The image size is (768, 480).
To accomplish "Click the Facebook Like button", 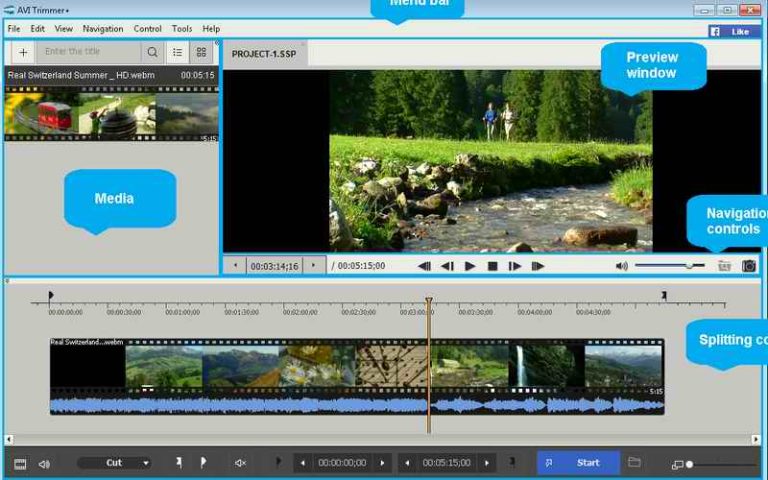I will click(x=734, y=31).
